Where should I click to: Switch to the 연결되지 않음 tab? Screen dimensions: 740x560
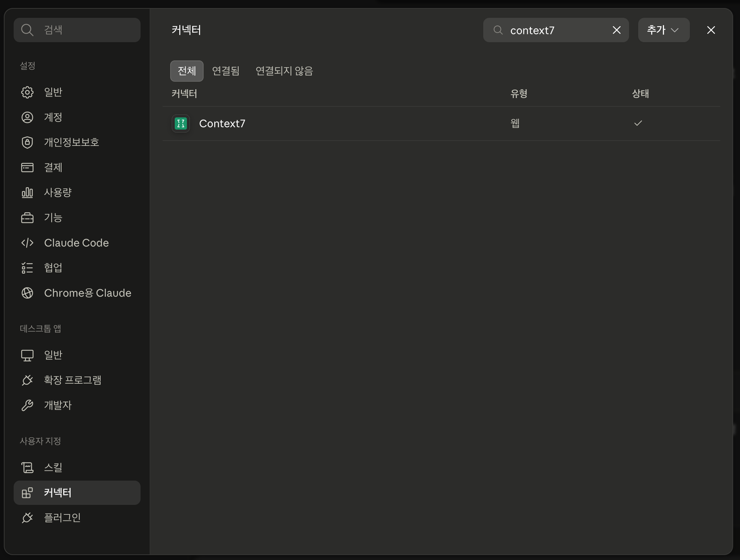pos(284,71)
